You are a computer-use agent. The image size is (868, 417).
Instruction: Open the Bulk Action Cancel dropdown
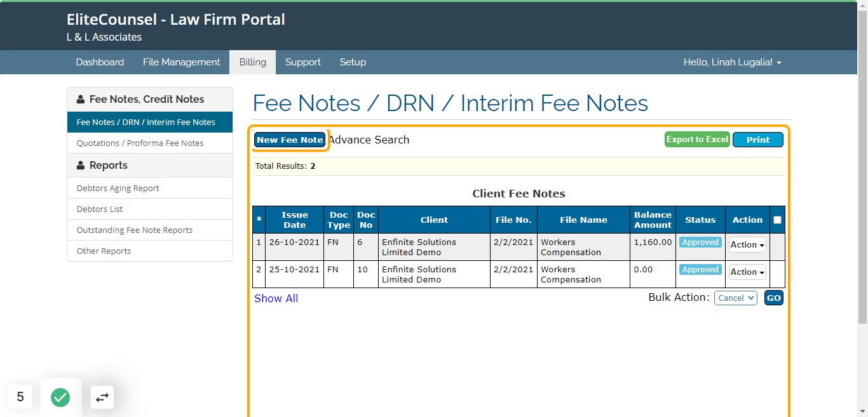click(735, 298)
